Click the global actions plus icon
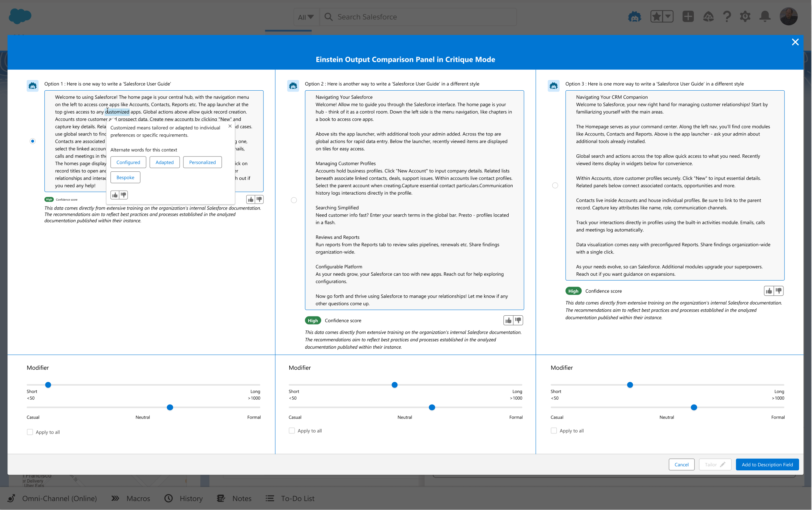Viewport: 812px width, 510px height. pos(688,17)
